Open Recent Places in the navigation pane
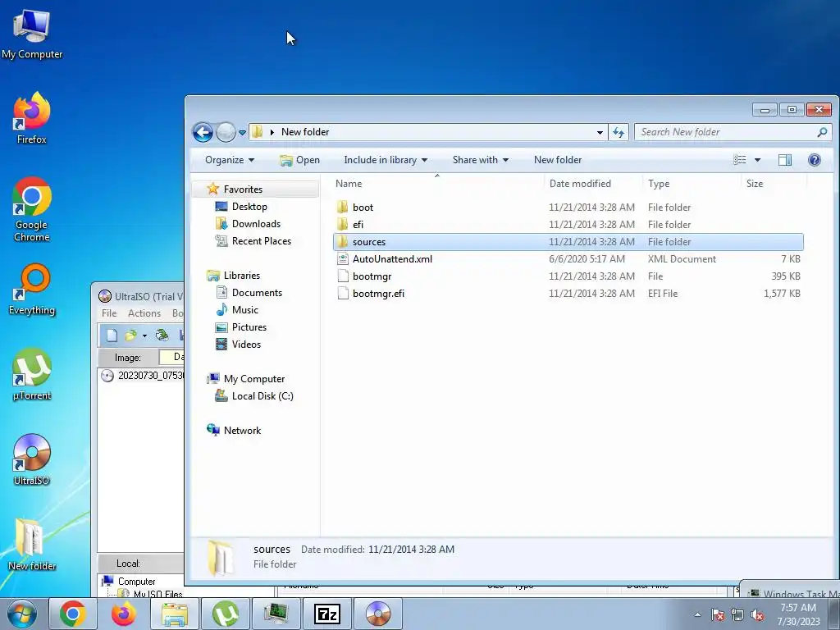 point(262,241)
